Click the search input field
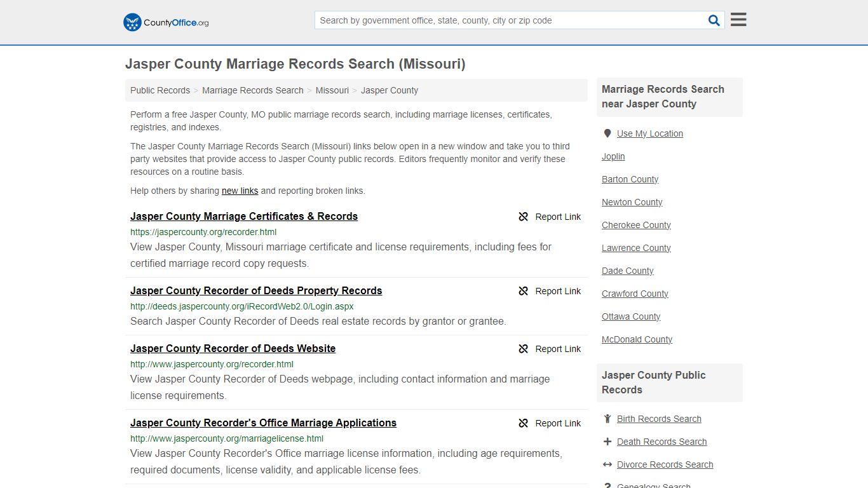Image resolution: width=868 pixels, height=488 pixels. click(x=510, y=20)
